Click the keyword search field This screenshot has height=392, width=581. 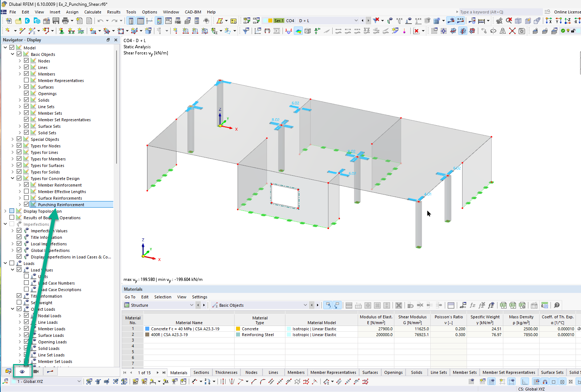497,12
